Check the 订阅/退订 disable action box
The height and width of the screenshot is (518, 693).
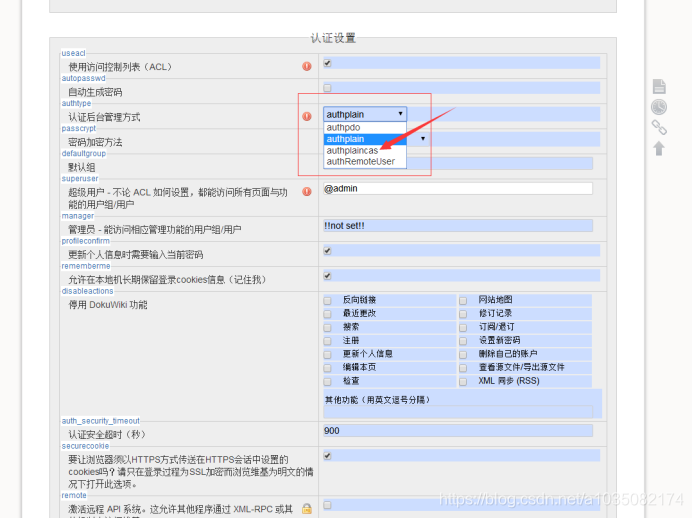pos(463,328)
